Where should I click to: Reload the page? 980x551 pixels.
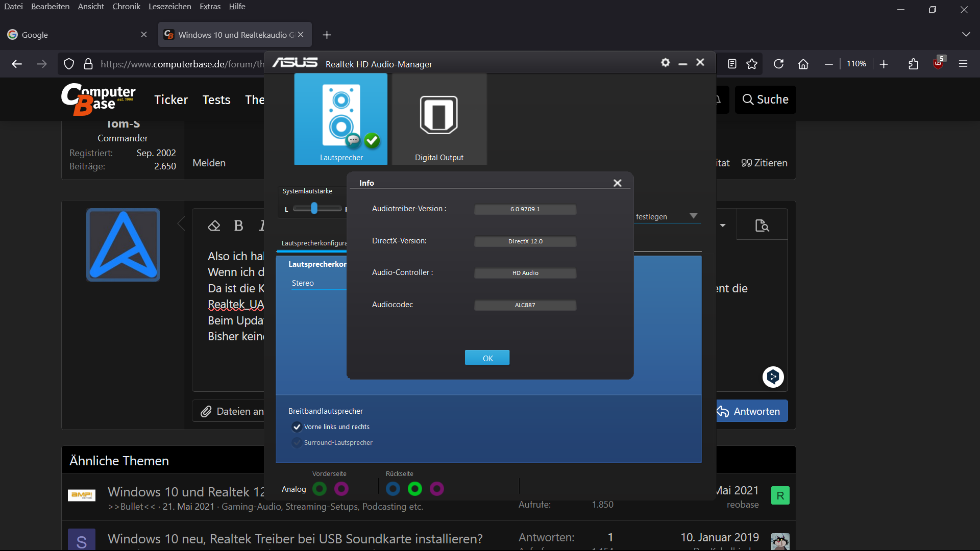(x=778, y=64)
